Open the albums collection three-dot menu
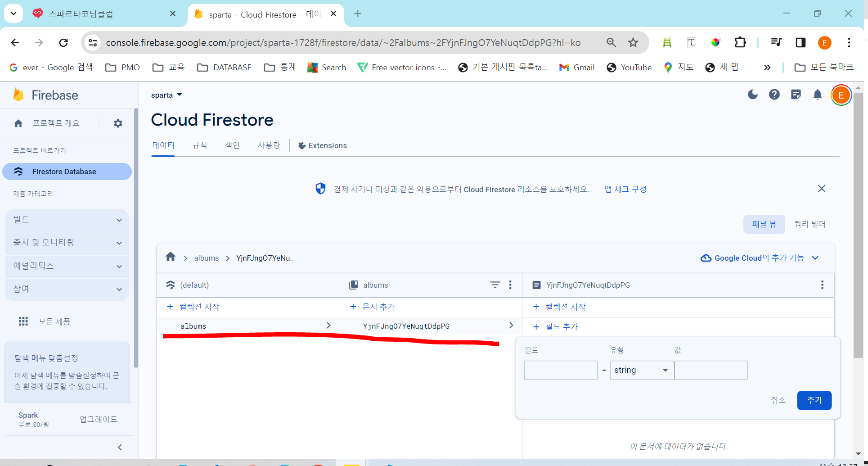The width and height of the screenshot is (868, 466). [x=510, y=285]
